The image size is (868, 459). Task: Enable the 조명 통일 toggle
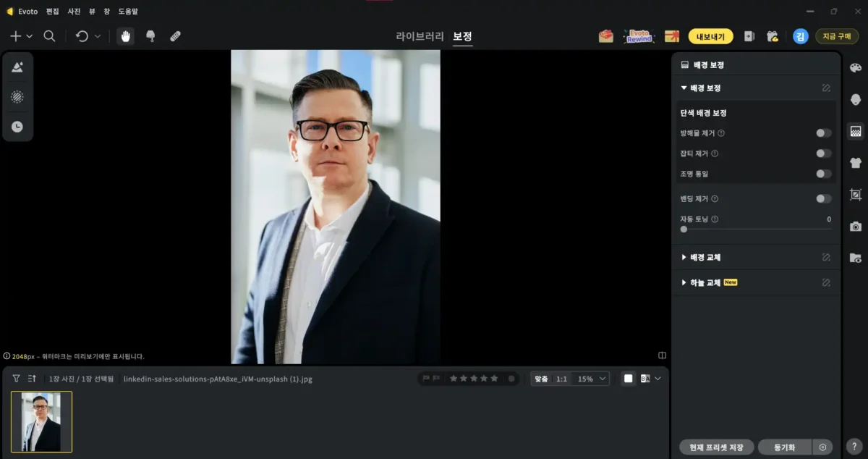click(x=824, y=174)
